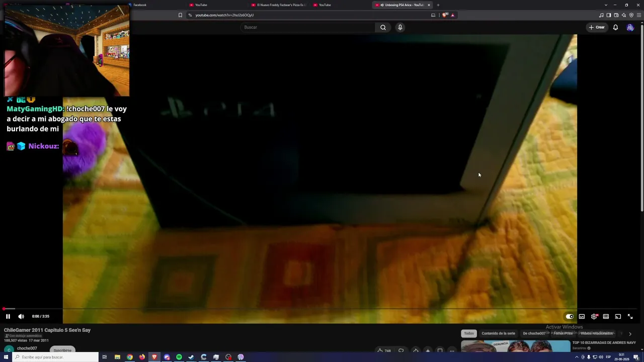Open the system tray volume control
Viewport: 644px width, 362px height.
pos(601,357)
